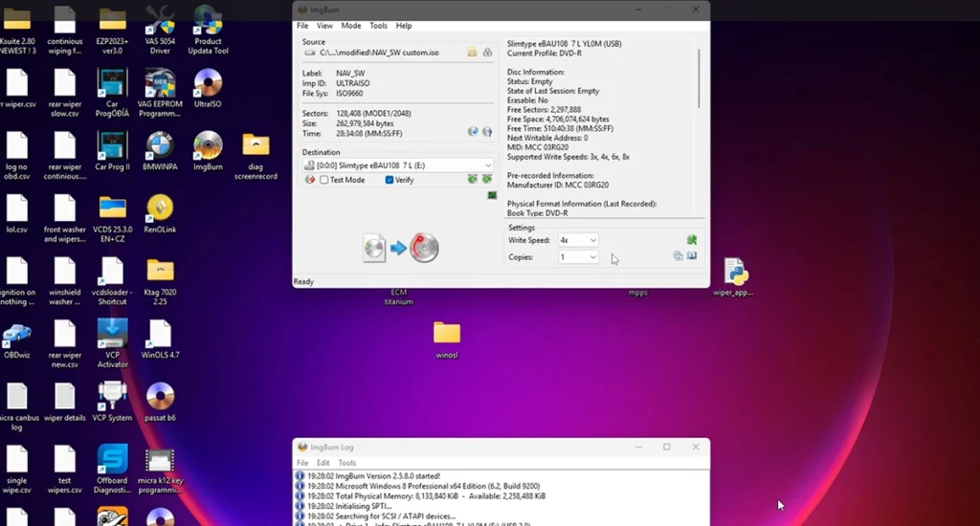Open wiper_app Python file icon
The height and width of the screenshot is (526, 980).
click(x=733, y=276)
